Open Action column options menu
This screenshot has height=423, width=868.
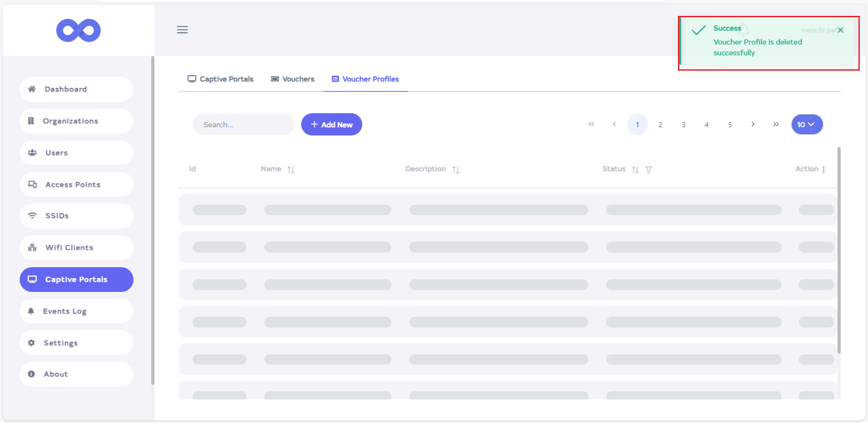824,170
